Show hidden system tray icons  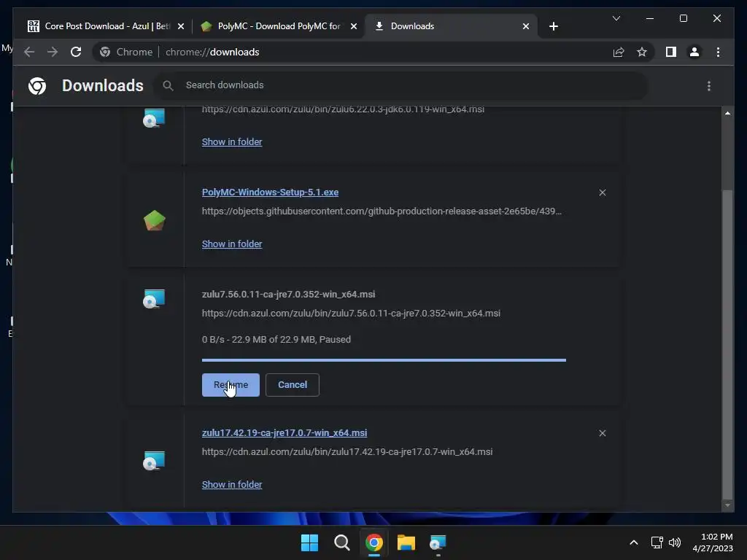634,542
